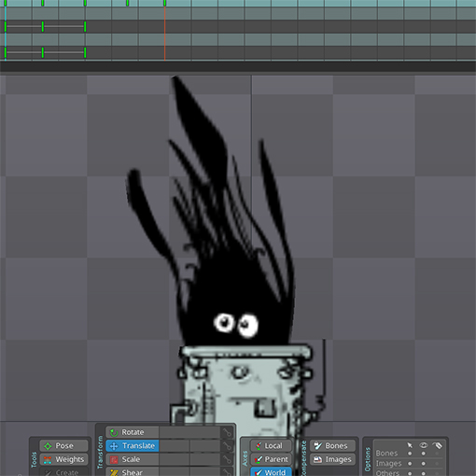Click the key icon beside Scale
This screenshot has height=476, width=476.
(x=227, y=459)
